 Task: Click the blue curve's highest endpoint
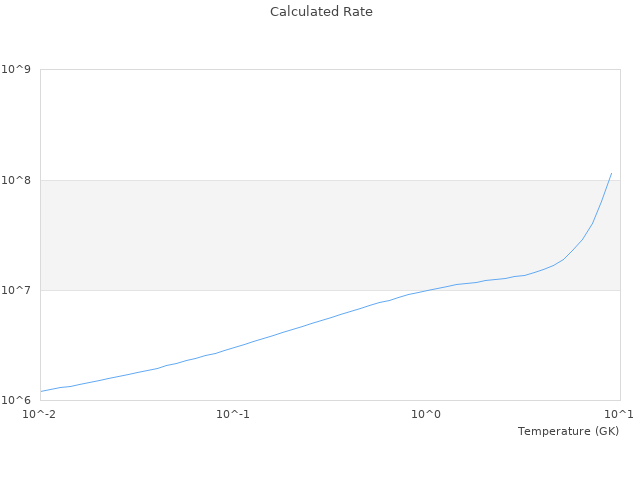611,173
